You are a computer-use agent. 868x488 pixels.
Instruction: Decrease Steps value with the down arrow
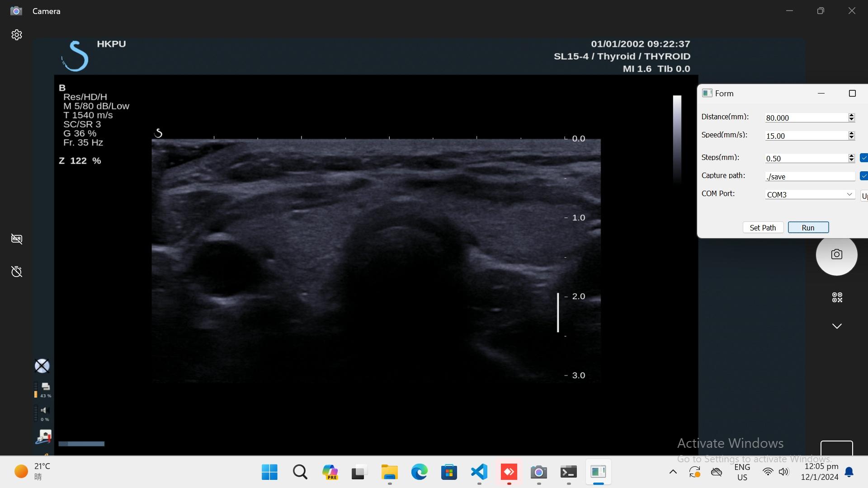pos(851,160)
